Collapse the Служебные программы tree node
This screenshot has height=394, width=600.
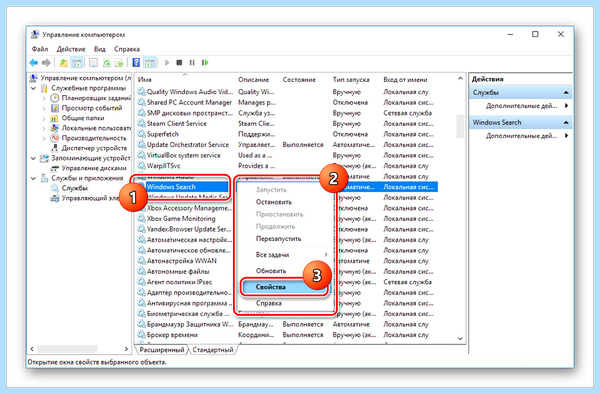[33, 88]
